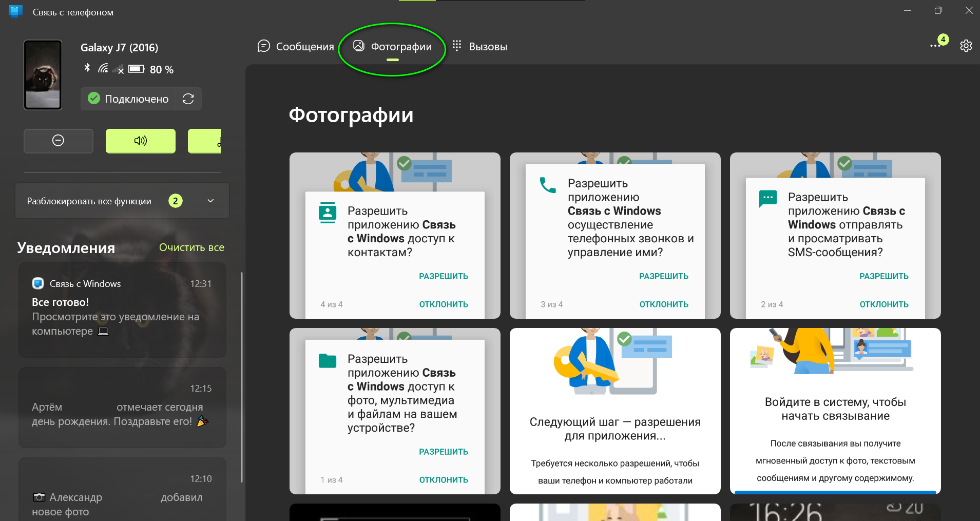Screen dimensions: 980x521
Task: Click the Уведомления section heading
Action: [x=66, y=248]
